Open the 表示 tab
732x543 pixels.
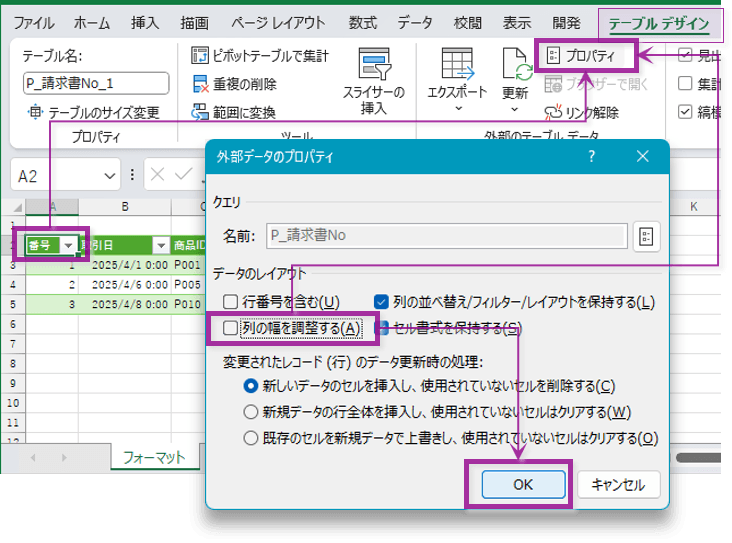tap(517, 23)
